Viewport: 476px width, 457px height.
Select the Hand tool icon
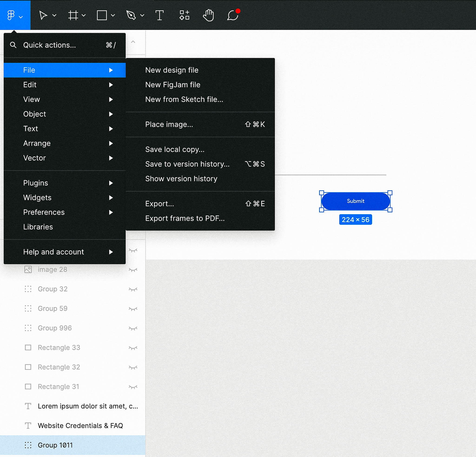point(208,15)
